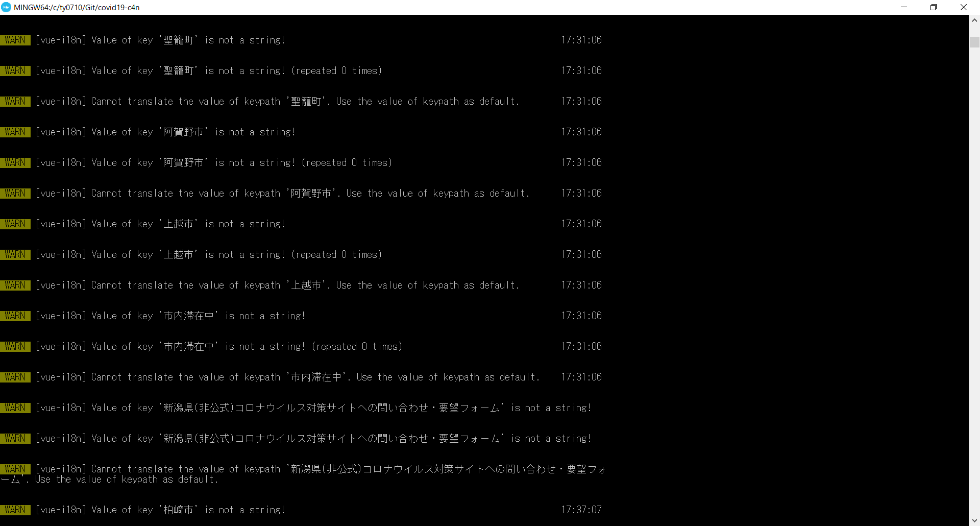Click first '上越市' is not a string warning
Viewport: 980px width, 526px height.
tap(160, 224)
